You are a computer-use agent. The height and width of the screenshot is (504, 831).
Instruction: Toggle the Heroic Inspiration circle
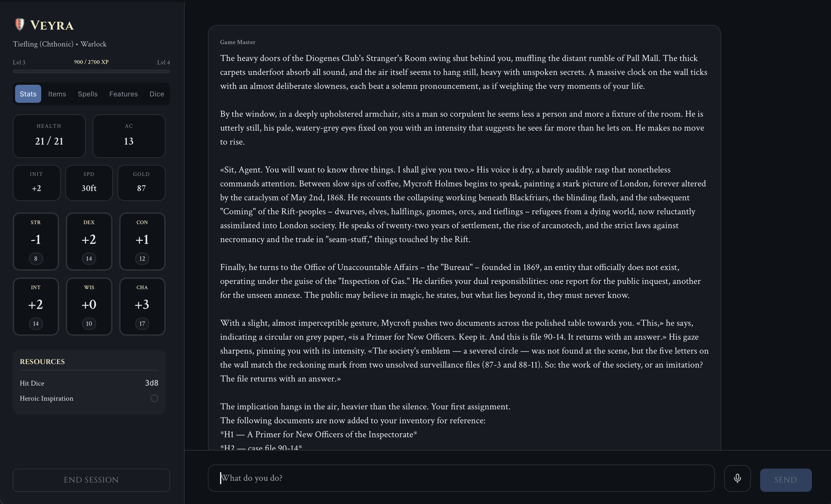154,398
